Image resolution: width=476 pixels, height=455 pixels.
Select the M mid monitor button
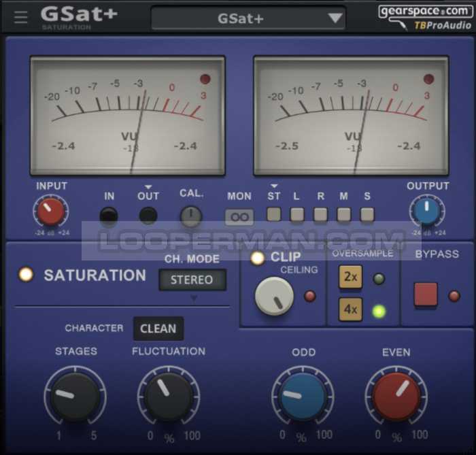pos(344,215)
